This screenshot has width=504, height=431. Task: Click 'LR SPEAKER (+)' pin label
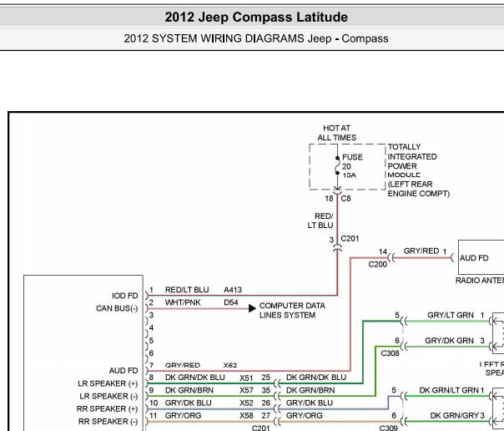[x=108, y=383]
